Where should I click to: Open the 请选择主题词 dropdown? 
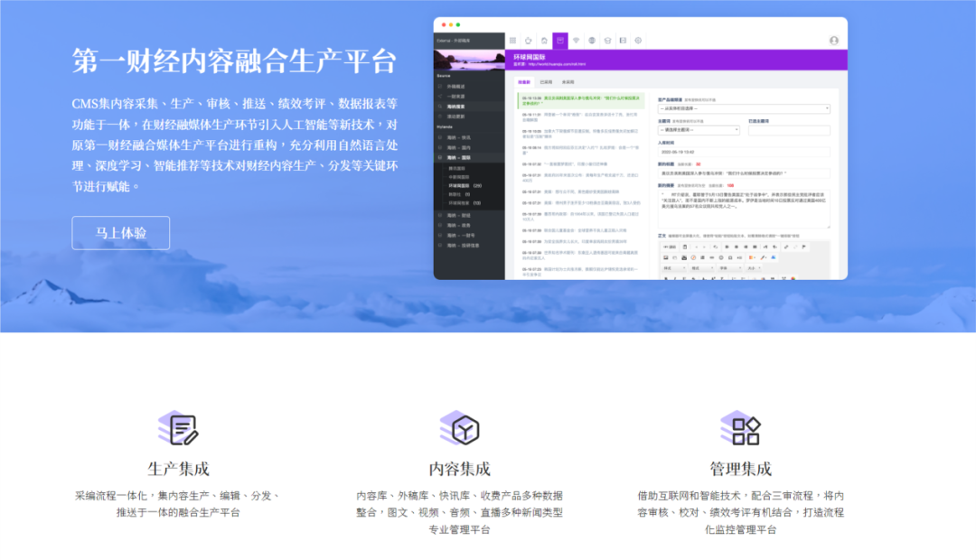[x=698, y=130]
